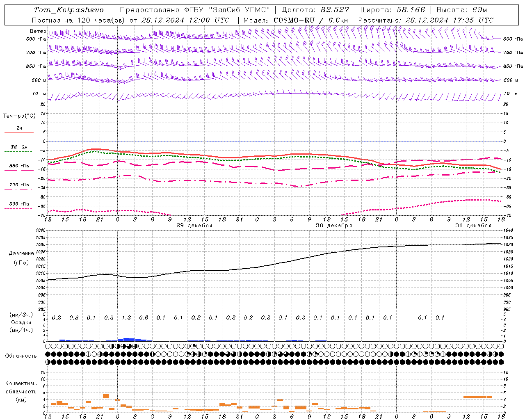Click the 'Облачность' cloudiness label
Viewport: 525px width, 420px height.
tap(21, 356)
